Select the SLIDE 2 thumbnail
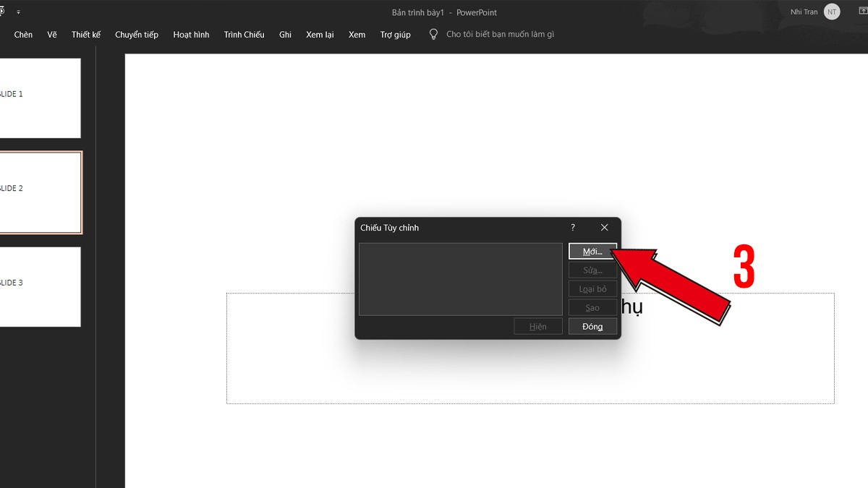868x488 pixels. coord(41,192)
